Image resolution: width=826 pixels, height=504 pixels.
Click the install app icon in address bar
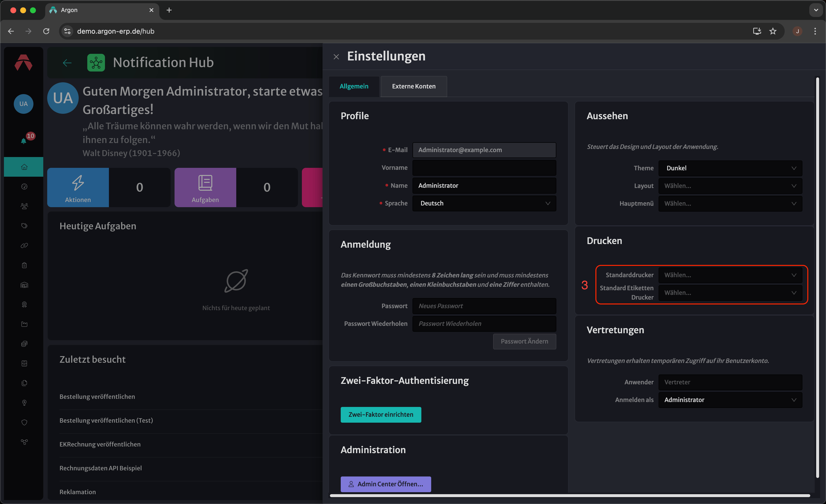click(x=757, y=31)
